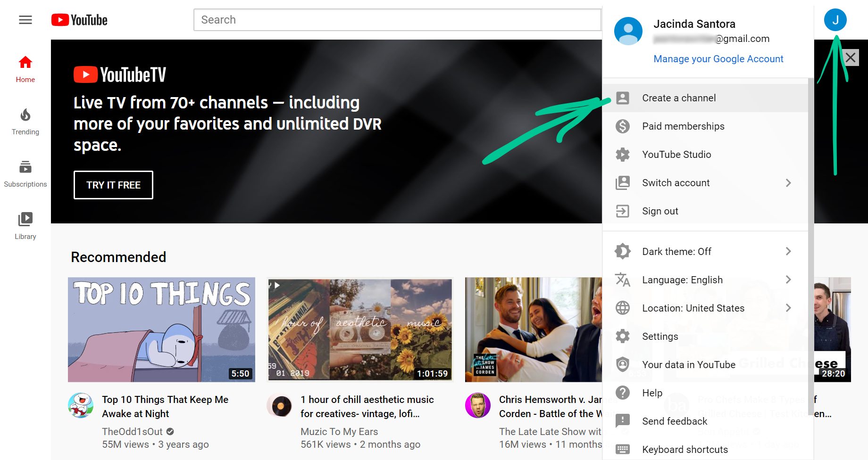Expand the Language submenu chevron
868x460 pixels.
[788, 280]
